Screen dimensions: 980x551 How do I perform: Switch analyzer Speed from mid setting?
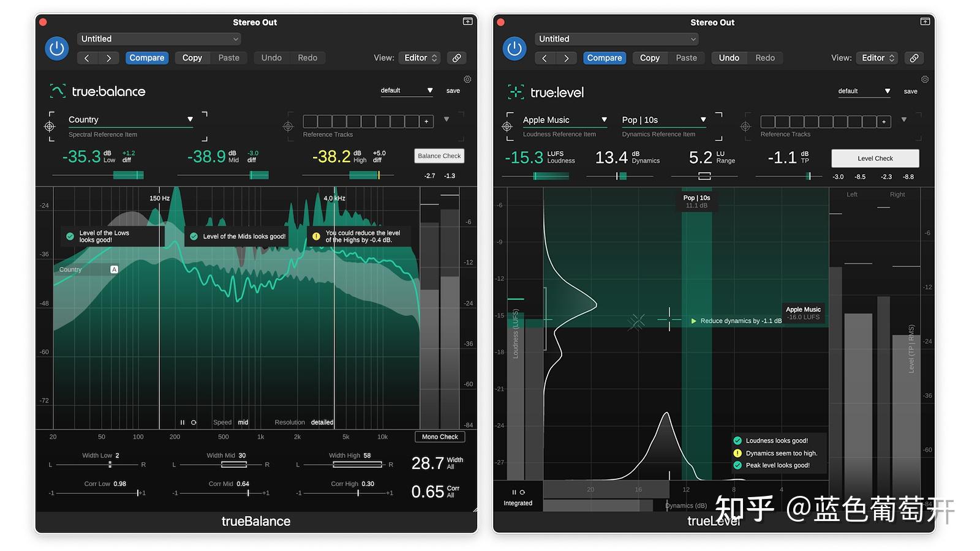click(x=243, y=422)
